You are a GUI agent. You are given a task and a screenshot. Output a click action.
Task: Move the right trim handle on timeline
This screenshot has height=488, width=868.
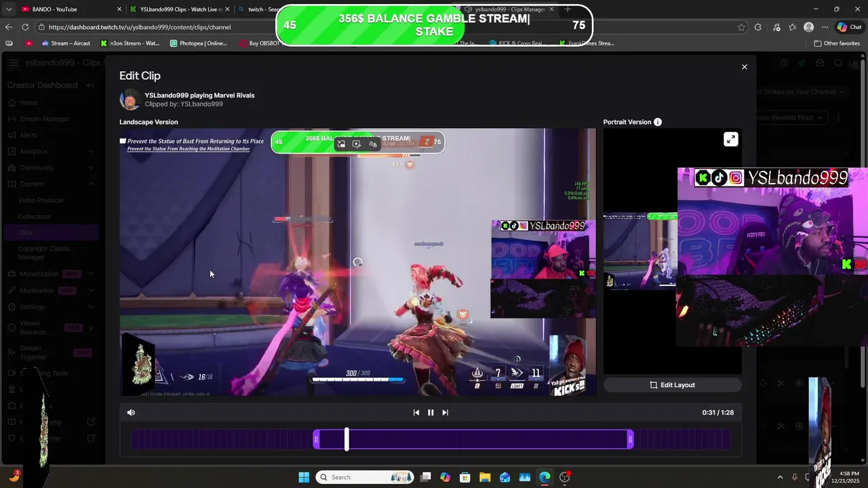(x=630, y=440)
